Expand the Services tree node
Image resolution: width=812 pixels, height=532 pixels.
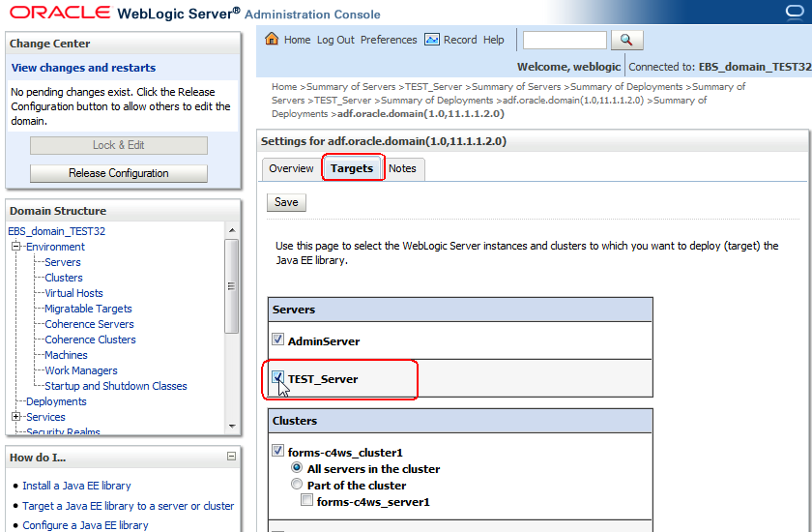click(x=16, y=417)
